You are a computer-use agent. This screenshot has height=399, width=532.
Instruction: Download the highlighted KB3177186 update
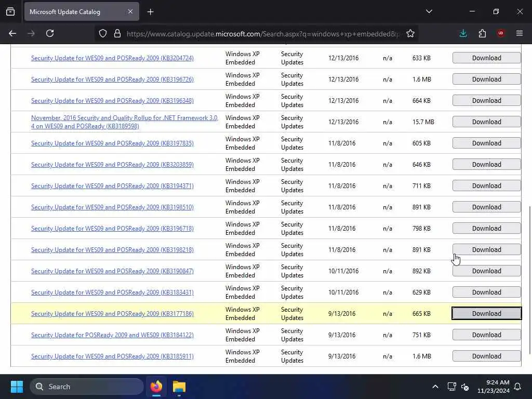[486, 313]
